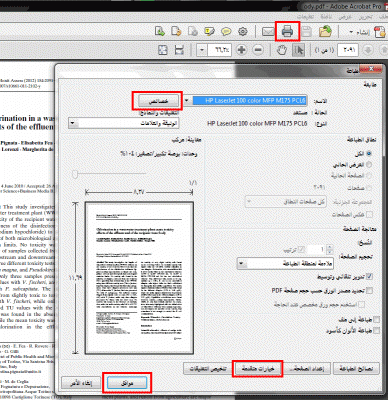The height and width of the screenshot is (400, 388).
Task: Toggle auto-rotate and center checkbox
Action: click(369, 276)
